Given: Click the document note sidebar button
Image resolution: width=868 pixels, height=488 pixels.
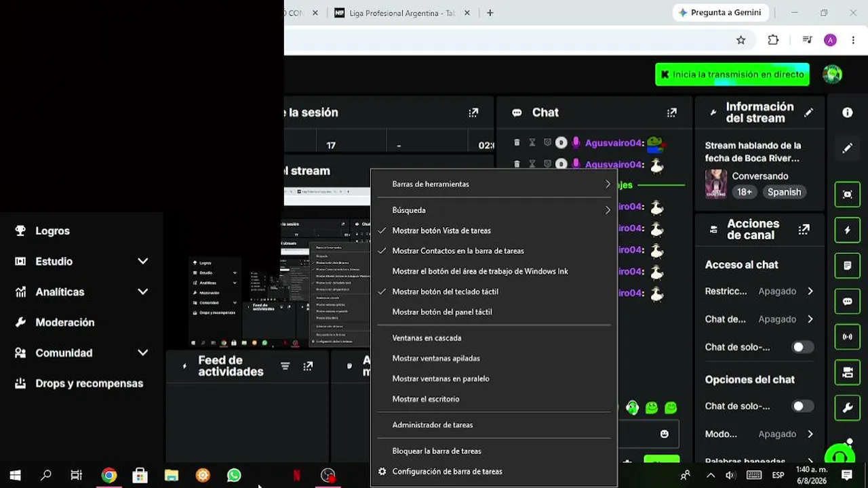Looking at the screenshot, I should point(848,266).
